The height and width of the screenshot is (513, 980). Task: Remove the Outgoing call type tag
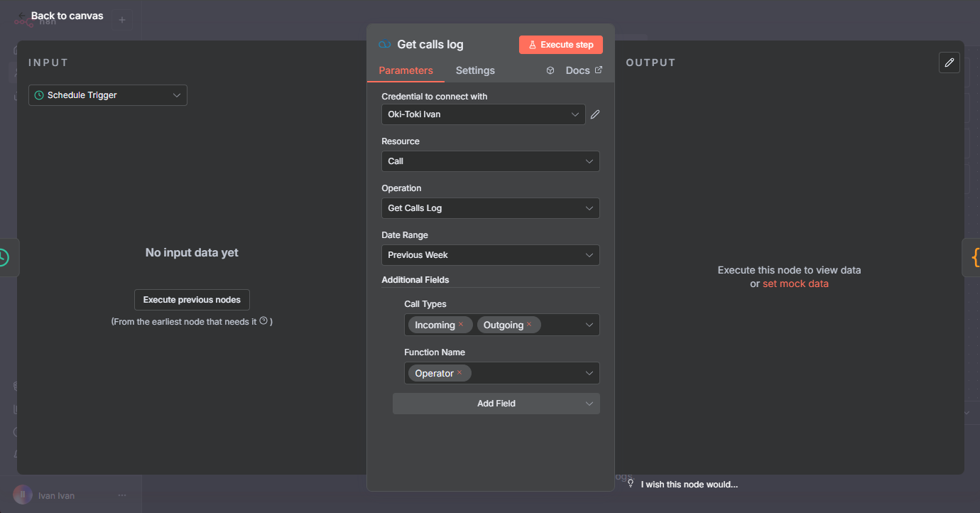click(x=529, y=325)
